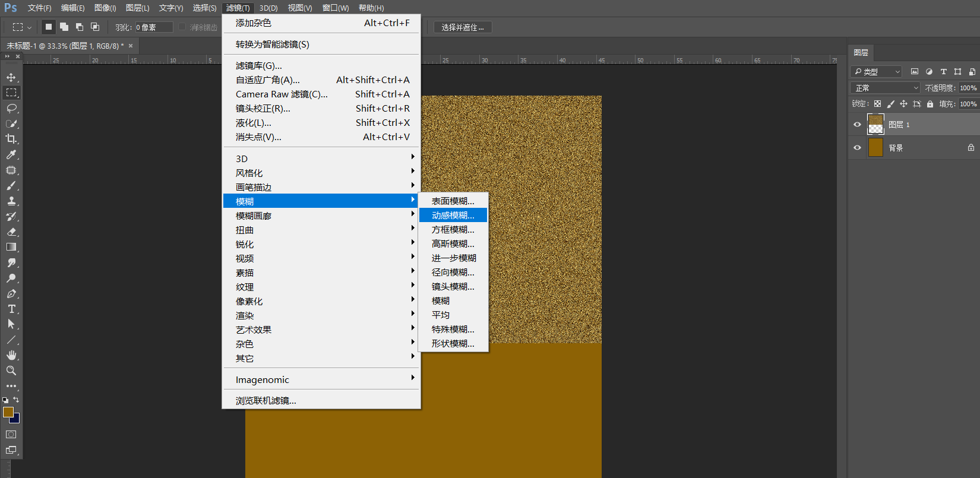Open 滤镜库(G) filter gallery

pos(321,66)
